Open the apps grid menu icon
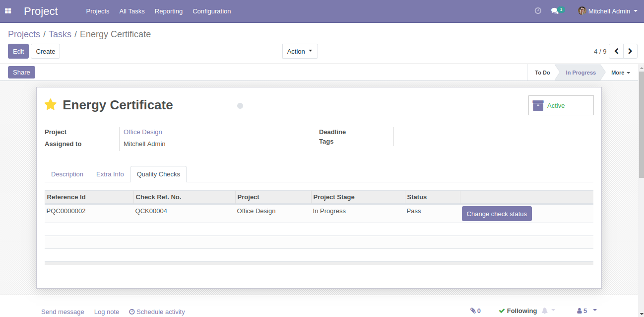 click(x=8, y=11)
